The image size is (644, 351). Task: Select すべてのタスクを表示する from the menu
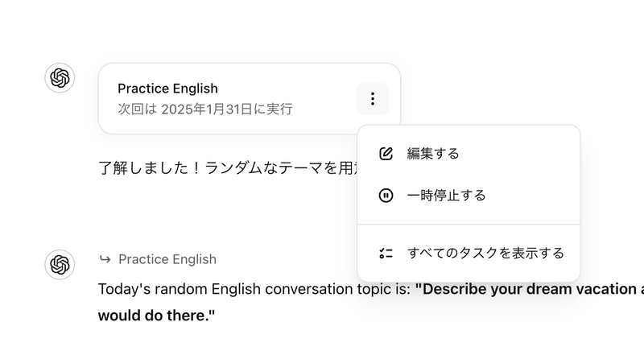click(x=485, y=253)
